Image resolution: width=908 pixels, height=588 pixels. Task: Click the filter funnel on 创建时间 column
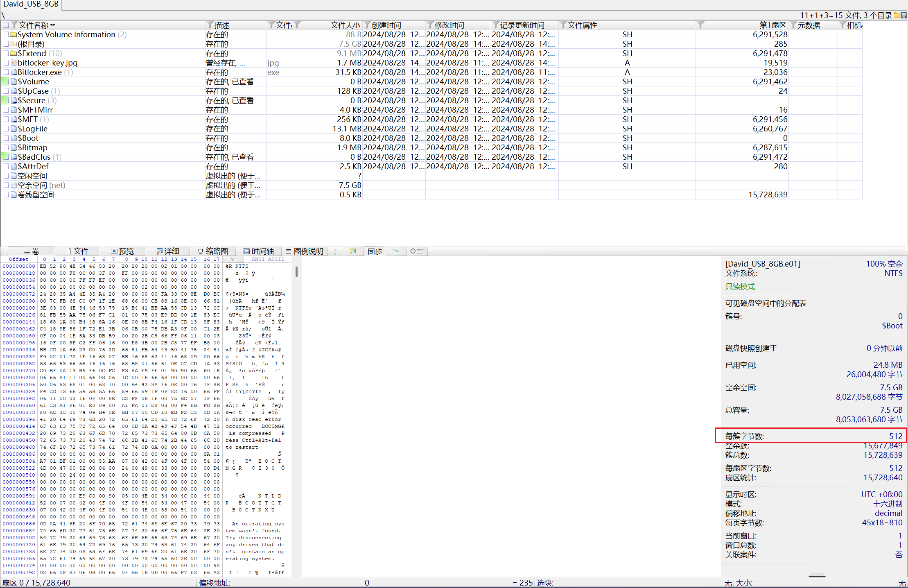tap(367, 25)
